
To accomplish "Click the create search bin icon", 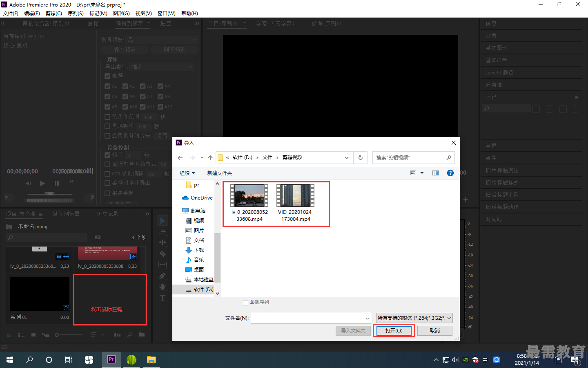I will coord(98,237).
